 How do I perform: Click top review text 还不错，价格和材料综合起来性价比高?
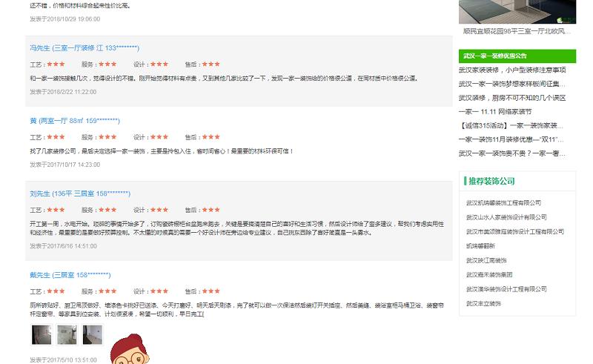[80, 6]
